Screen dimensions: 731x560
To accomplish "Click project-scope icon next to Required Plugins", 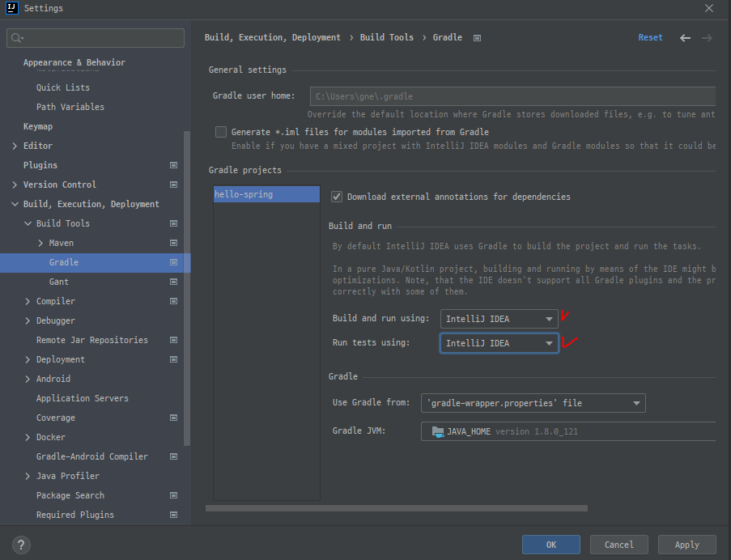I will [x=173, y=515].
